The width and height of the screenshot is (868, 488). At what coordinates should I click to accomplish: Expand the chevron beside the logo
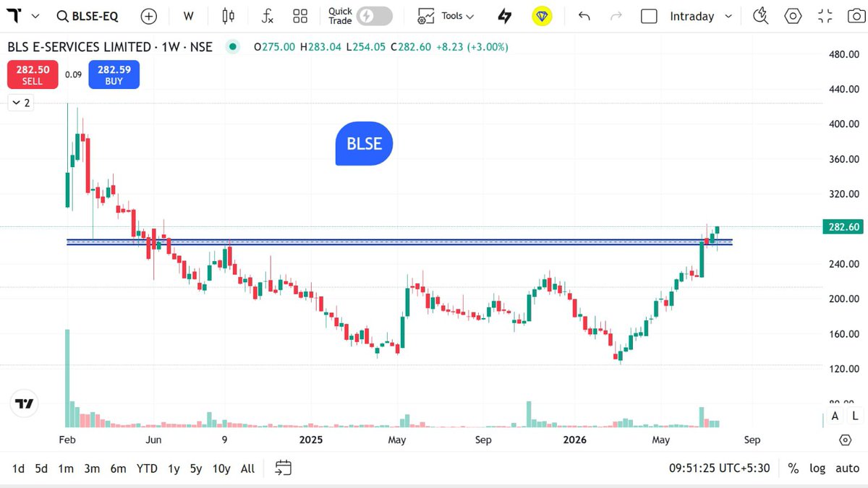tap(36, 16)
